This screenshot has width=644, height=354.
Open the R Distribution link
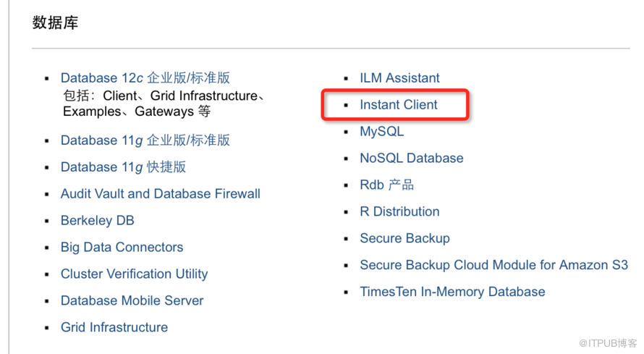coord(399,211)
